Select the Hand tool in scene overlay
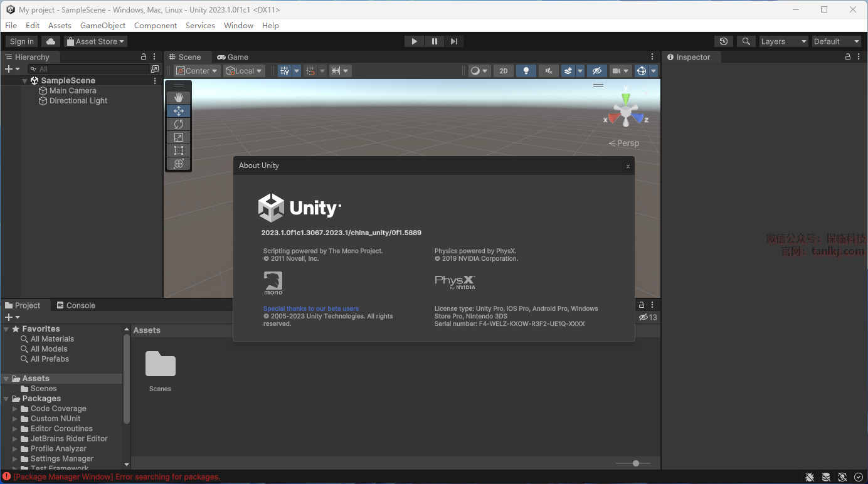Screen dimensions: 868x484 179,97
